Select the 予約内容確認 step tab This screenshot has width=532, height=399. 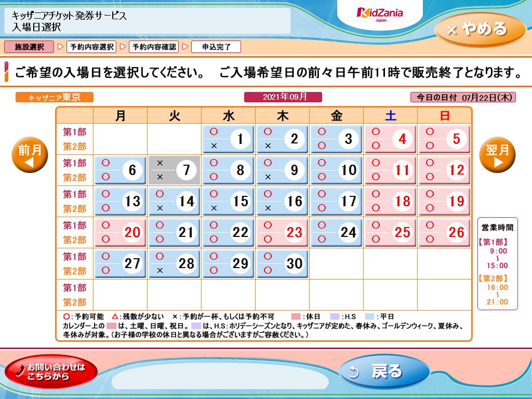154,47
